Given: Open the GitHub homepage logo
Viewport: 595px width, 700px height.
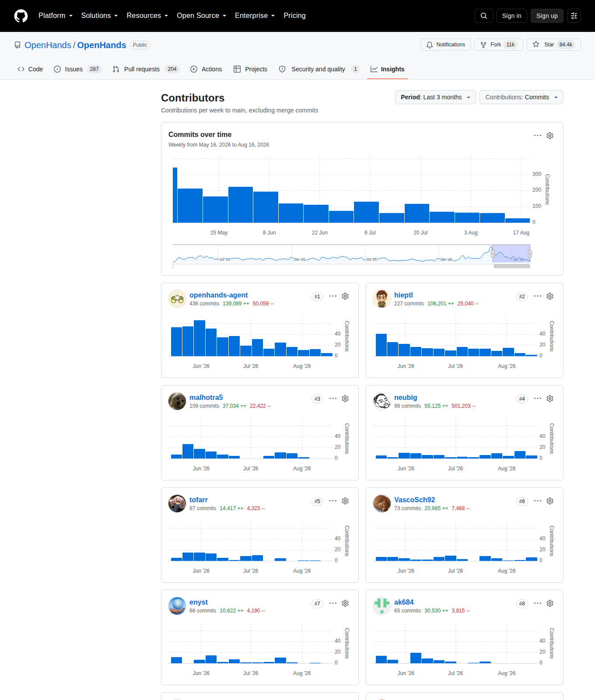Looking at the screenshot, I should click(x=21, y=16).
